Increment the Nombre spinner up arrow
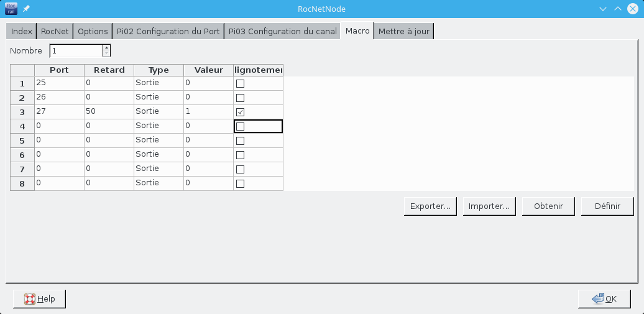644x314 pixels. tap(106, 48)
